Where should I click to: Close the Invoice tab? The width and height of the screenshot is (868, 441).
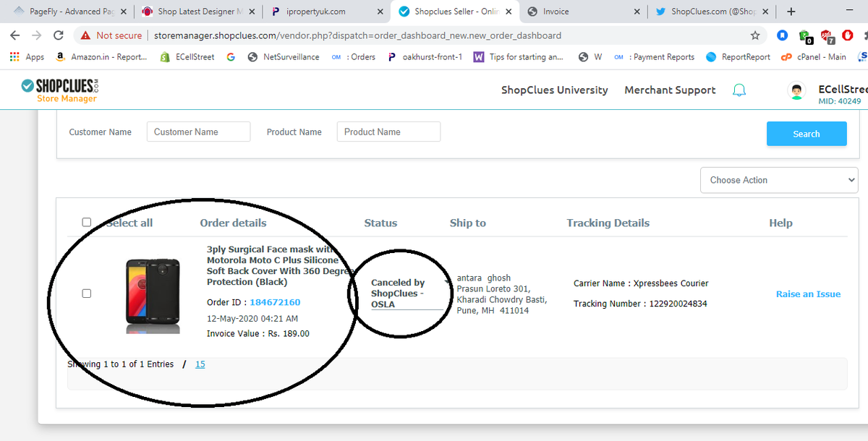[x=637, y=12]
